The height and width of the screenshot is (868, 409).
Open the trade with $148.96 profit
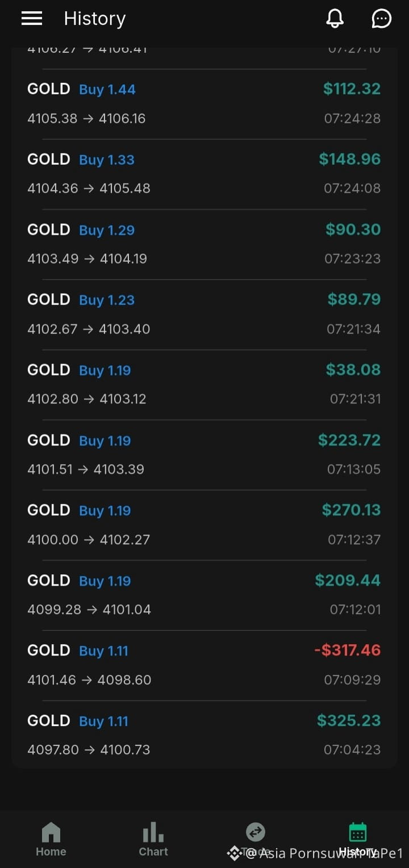pos(204,174)
